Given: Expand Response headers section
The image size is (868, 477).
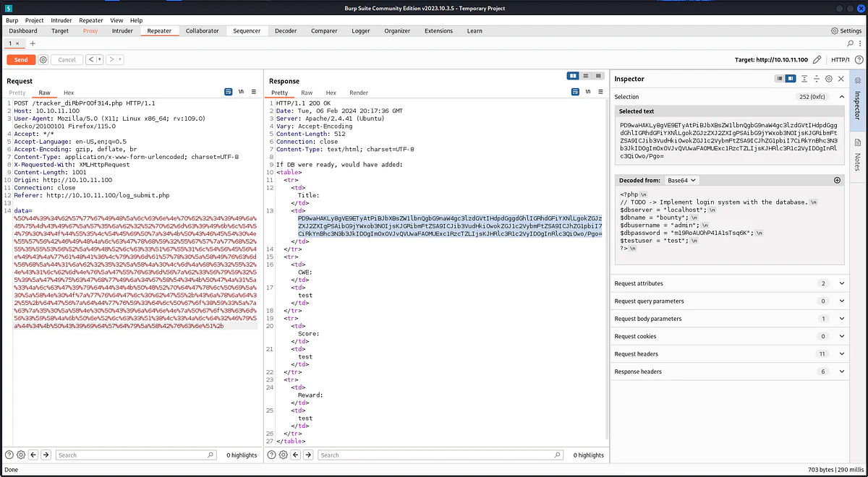Looking at the screenshot, I should point(841,371).
